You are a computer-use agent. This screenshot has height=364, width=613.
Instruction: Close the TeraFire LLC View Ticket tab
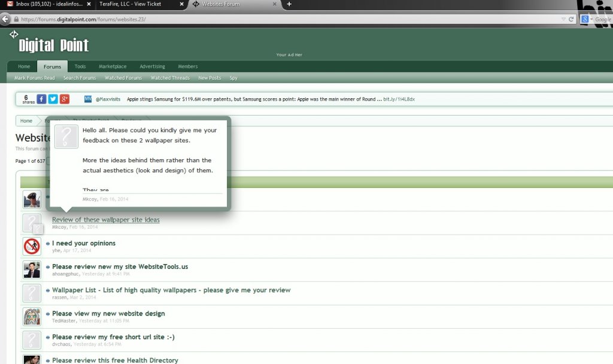tap(181, 4)
